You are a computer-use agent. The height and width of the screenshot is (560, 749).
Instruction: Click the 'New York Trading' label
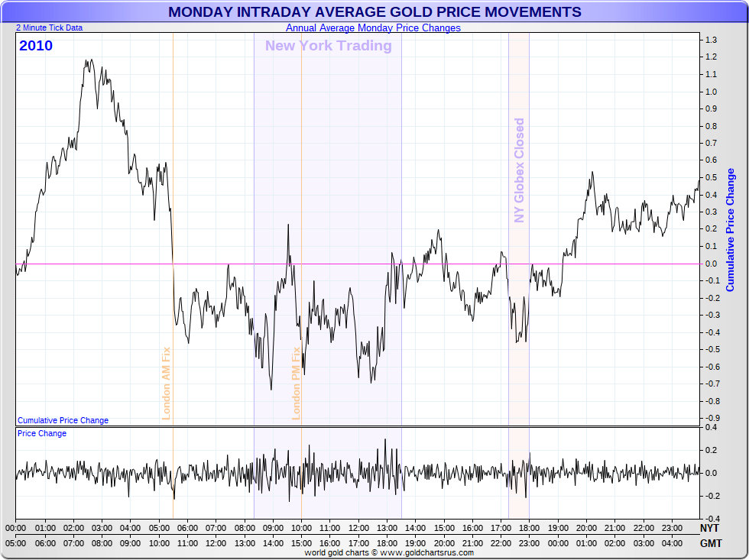pyautogui.click(x=328, y=45)
